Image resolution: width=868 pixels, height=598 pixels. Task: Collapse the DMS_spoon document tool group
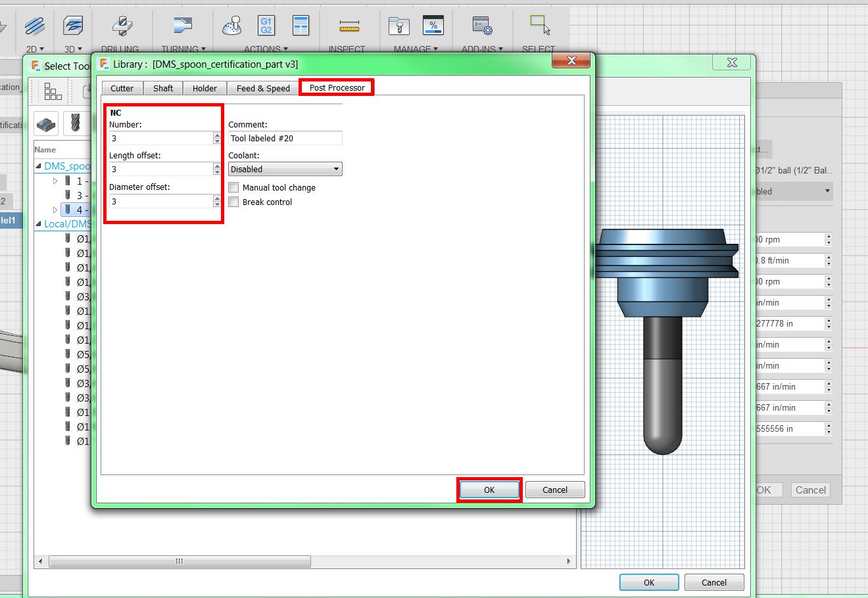tap(39, 166)
